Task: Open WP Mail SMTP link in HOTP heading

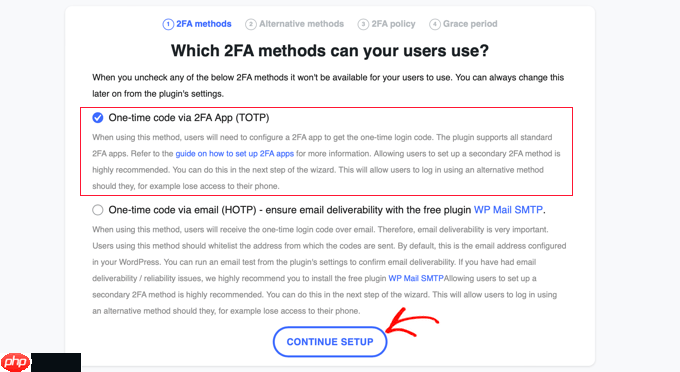Action: [508, 210]
